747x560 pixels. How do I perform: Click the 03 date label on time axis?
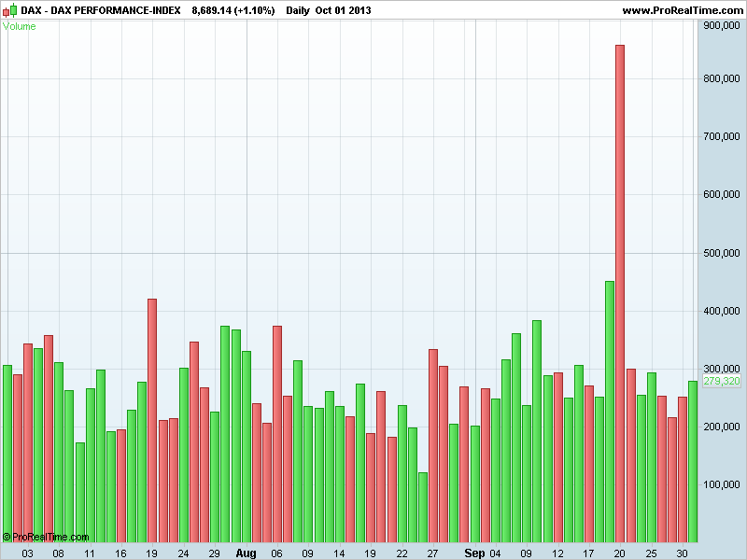click(x=28, y=553)
